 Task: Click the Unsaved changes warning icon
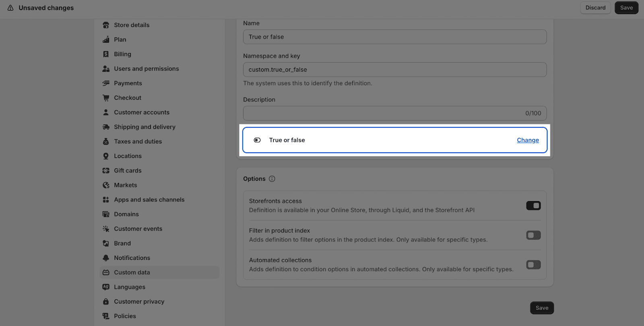(x=10, y=8)
